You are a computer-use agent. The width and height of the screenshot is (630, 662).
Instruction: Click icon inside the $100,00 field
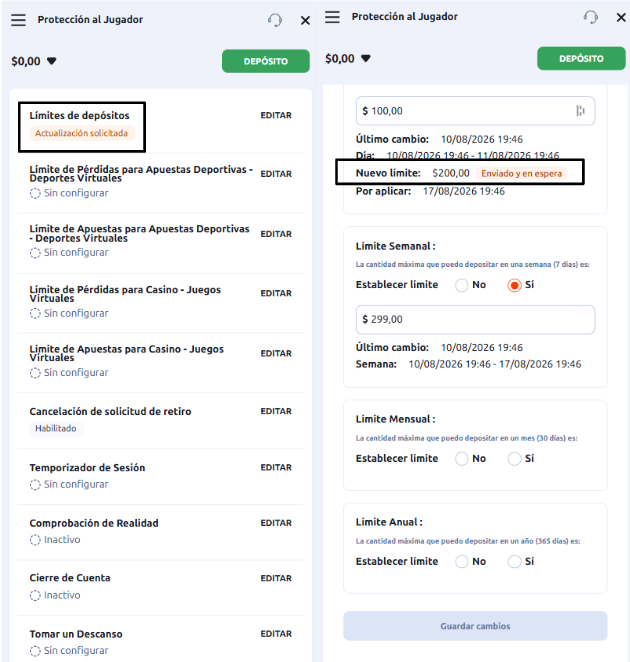coord(581,111)
